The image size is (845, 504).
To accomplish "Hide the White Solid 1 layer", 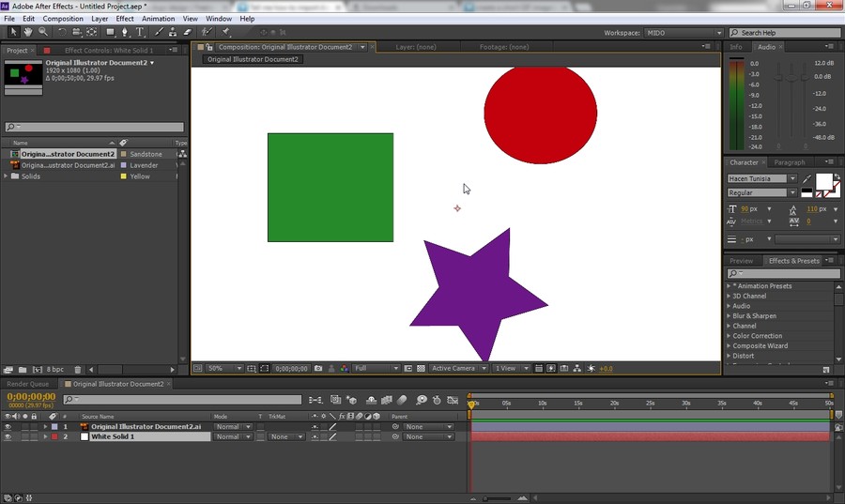I will coord(8,436).
